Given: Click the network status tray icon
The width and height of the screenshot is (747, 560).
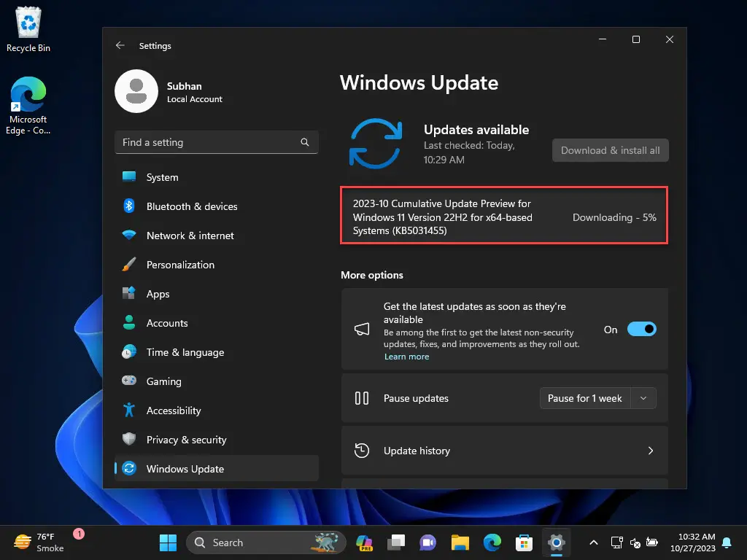Looking at the screenshot, I should coord(617,542).
